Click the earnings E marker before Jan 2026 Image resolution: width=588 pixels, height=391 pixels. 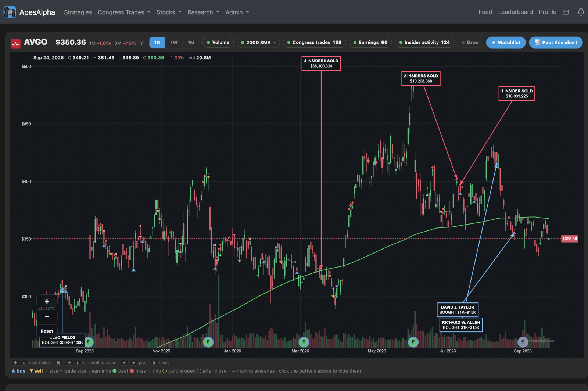[208, 342]
